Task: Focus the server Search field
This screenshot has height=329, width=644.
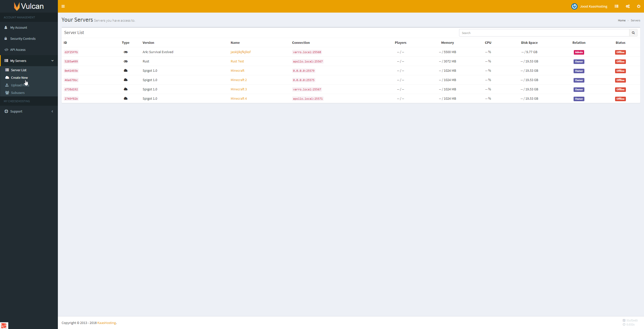Action: pos(544,33)
